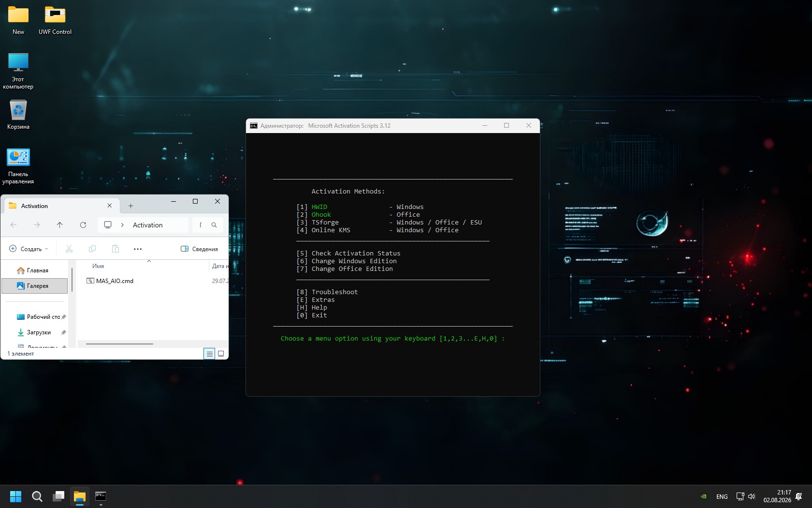The height and width of the screenshot is (508, 812).
Task: Click the command prompt taskbar icon
Action: (101, 496)
